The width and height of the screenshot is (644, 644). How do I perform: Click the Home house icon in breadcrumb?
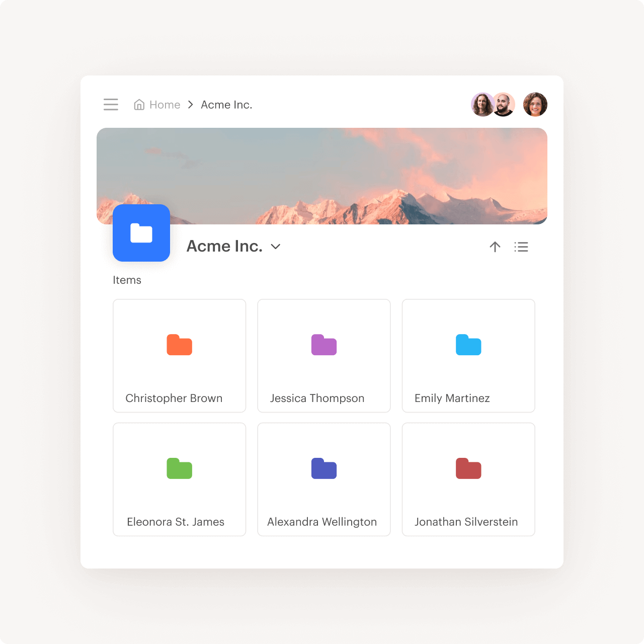139,104
